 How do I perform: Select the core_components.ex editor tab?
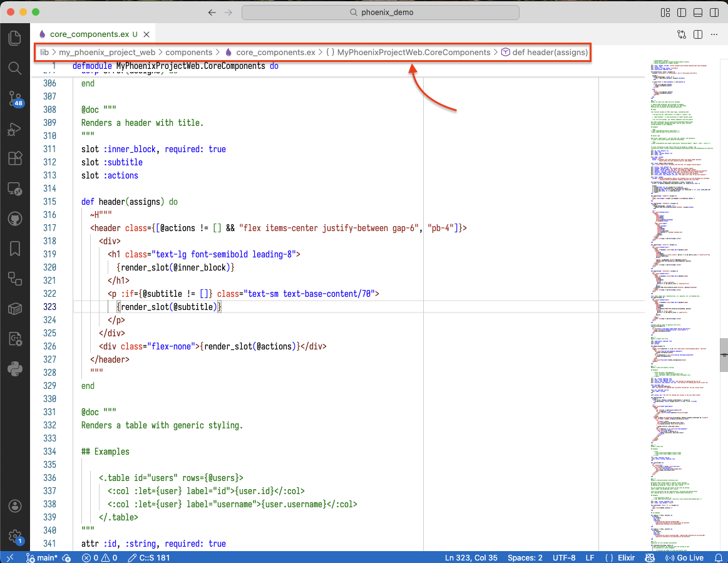(88, 34)
